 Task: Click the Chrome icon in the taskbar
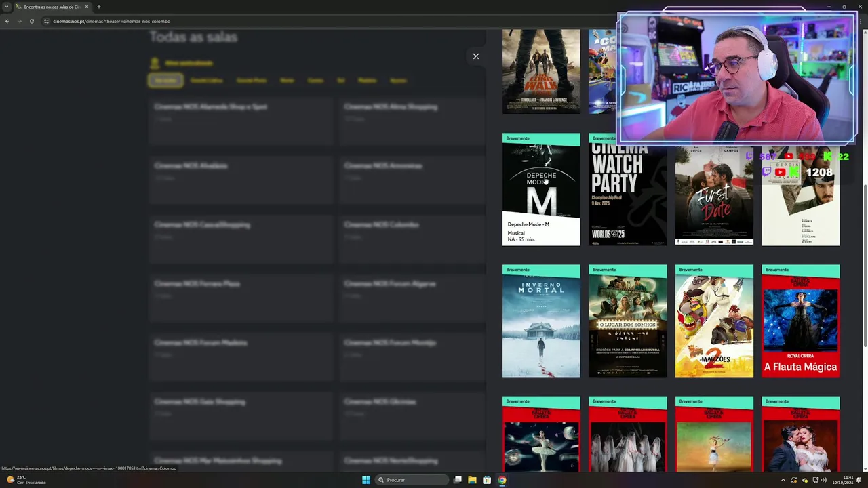502,480
